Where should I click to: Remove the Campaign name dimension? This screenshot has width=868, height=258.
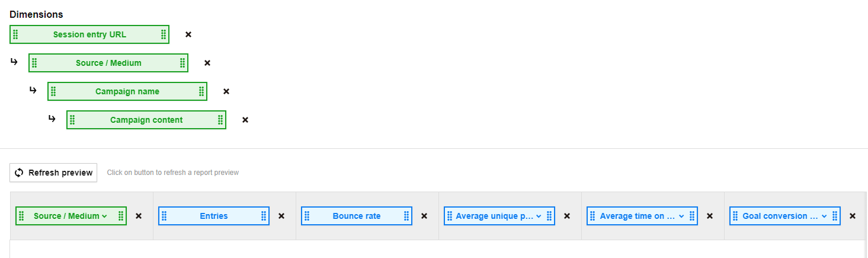[x=226, y=91]
